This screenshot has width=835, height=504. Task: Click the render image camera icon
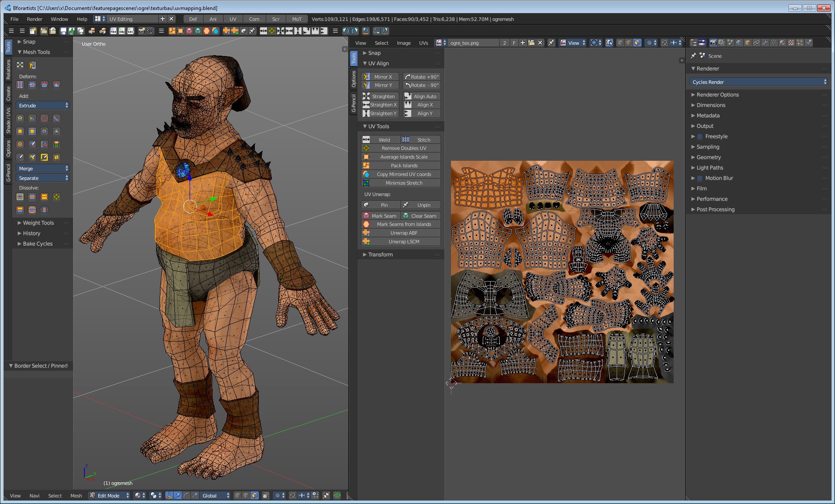(x=141, y=31)
